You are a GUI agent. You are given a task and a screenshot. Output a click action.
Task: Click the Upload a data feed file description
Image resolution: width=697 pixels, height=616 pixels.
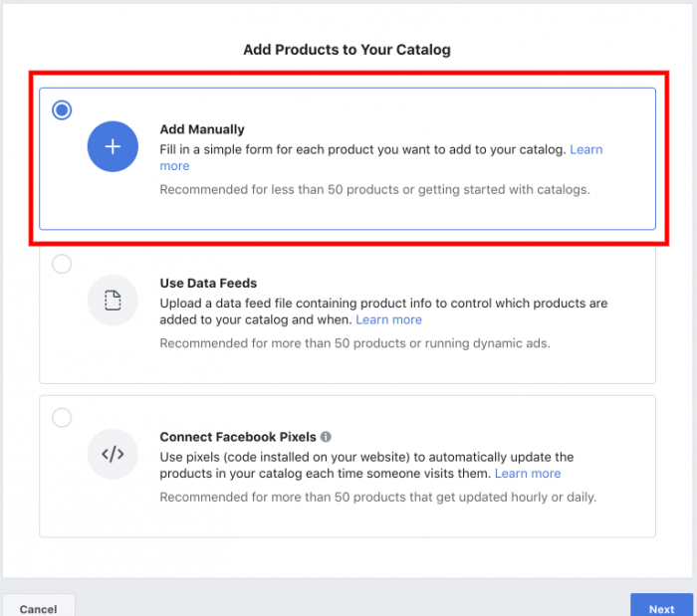pyautogui.click(x=383, y=311)
